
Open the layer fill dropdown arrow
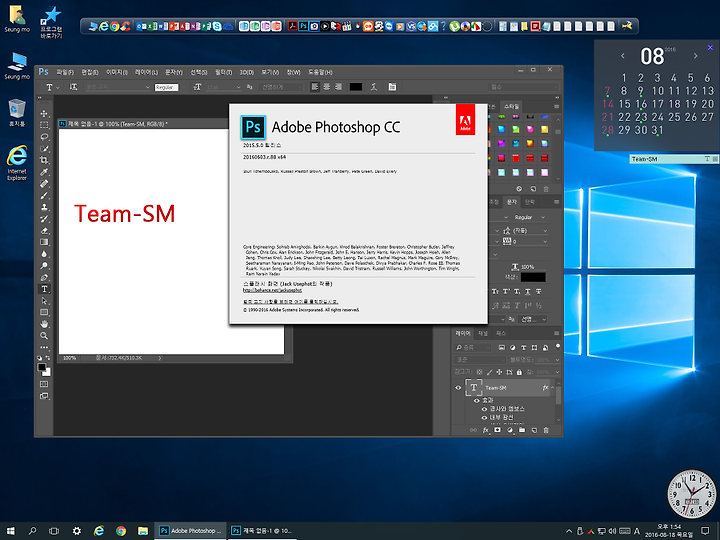pyautogui.click(x=557, y=372)
